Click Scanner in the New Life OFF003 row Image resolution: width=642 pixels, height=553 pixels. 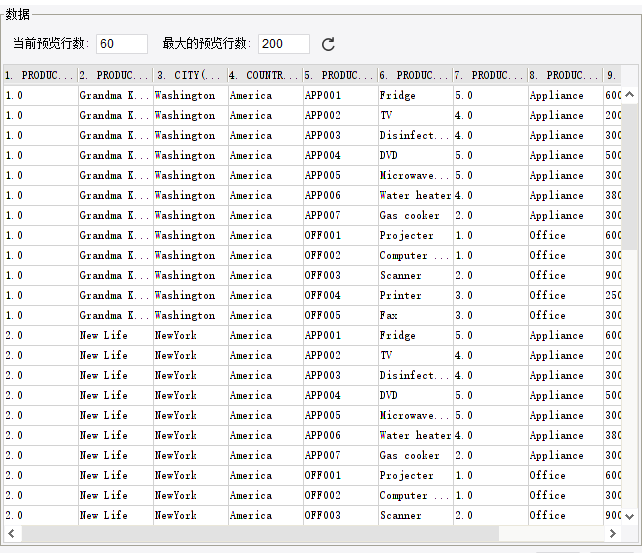click(x=415, y=516)
